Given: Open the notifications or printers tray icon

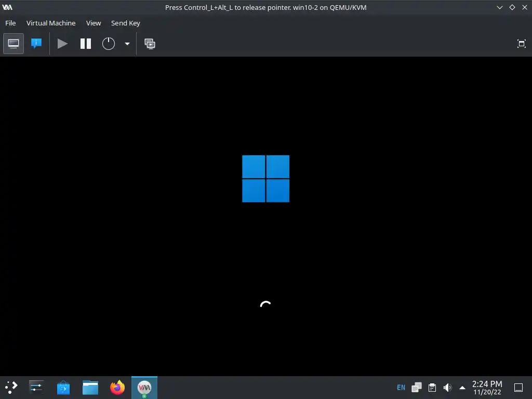Looking at the screenshot, I should 417,388.
